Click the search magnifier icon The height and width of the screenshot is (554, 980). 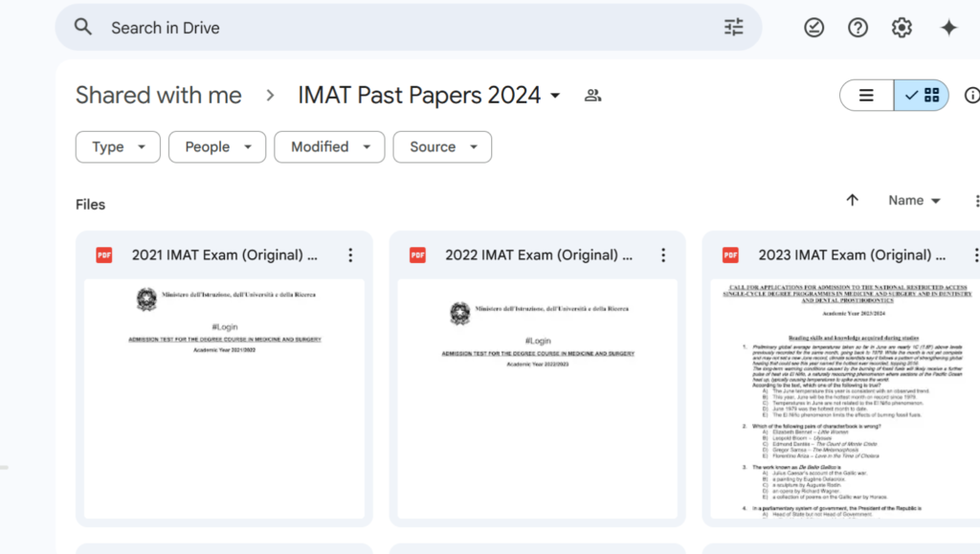click(x=83, y=27)
